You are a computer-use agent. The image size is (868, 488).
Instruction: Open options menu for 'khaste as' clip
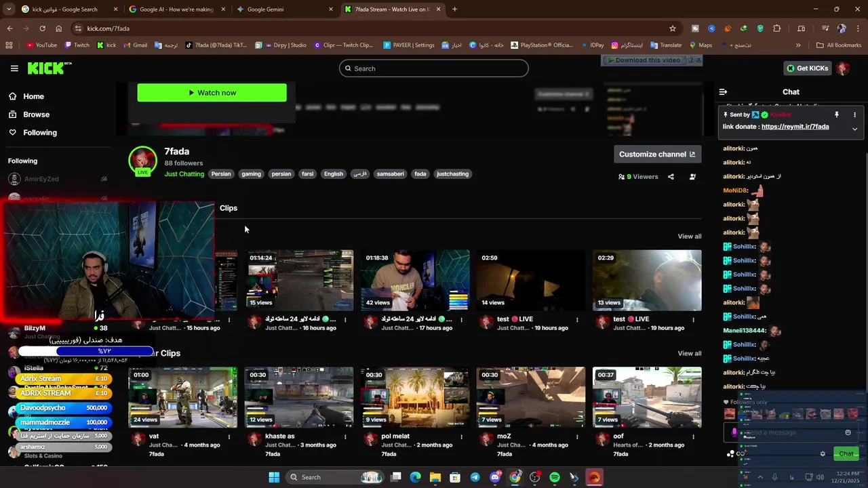[x=345, y=437]
